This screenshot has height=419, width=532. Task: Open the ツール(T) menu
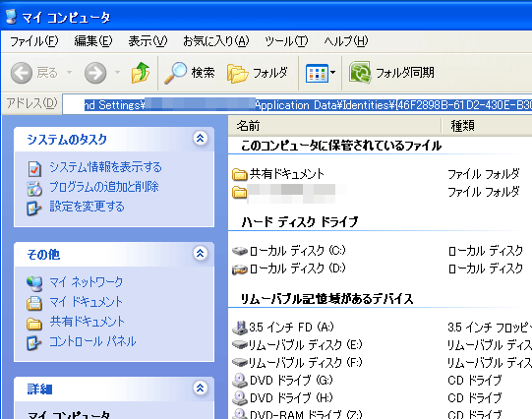pos(286,41)
